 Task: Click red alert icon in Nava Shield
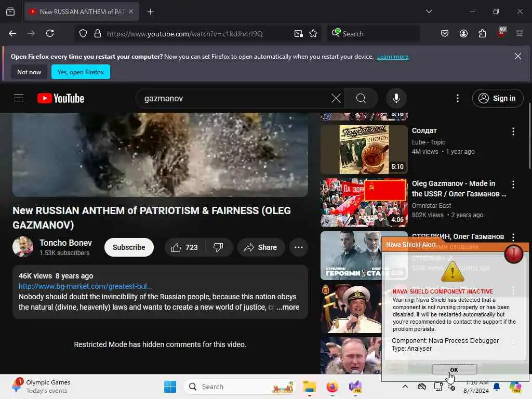click(513, 254)
